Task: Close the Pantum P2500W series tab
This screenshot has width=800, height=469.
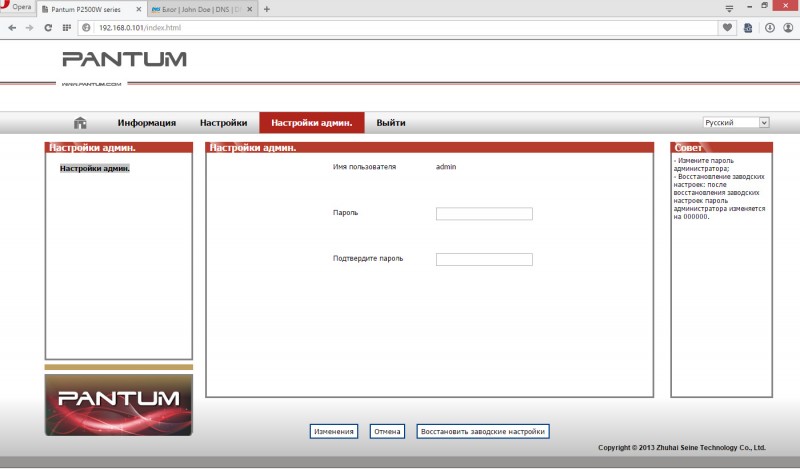Action: pos(139,9)
